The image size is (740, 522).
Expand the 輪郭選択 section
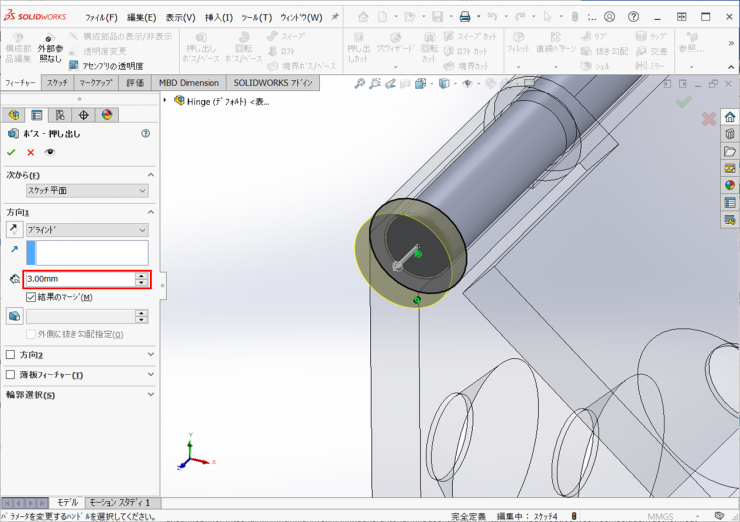pyautogui.click(x=150, y=395)
